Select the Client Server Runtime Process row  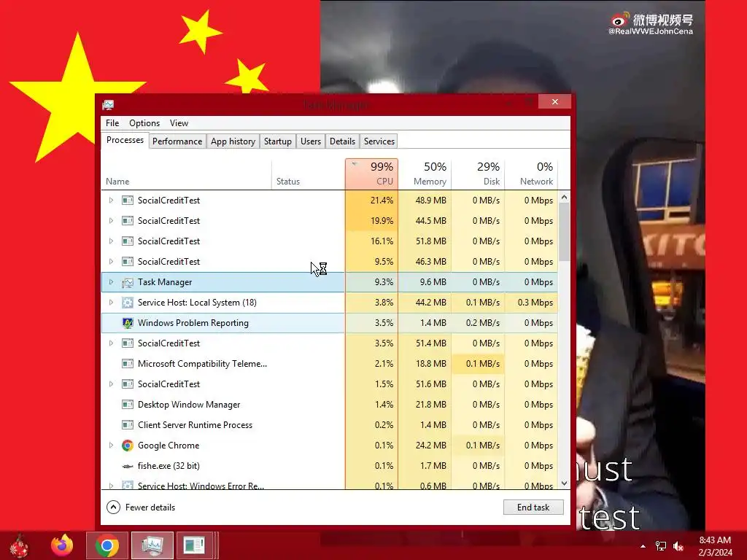329,425
